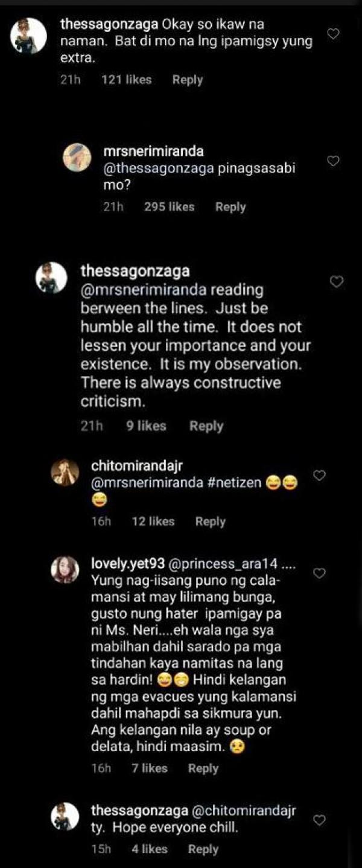Like thessagonzaga's first comment with heart icon
The image size is (362, 868).
[x=333, y=34]
